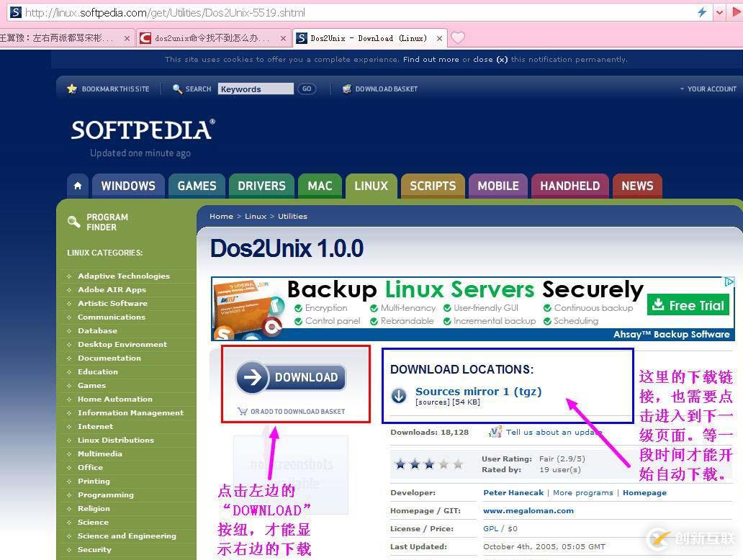Open the DRIVERS section tab

(x=261, y=186)
